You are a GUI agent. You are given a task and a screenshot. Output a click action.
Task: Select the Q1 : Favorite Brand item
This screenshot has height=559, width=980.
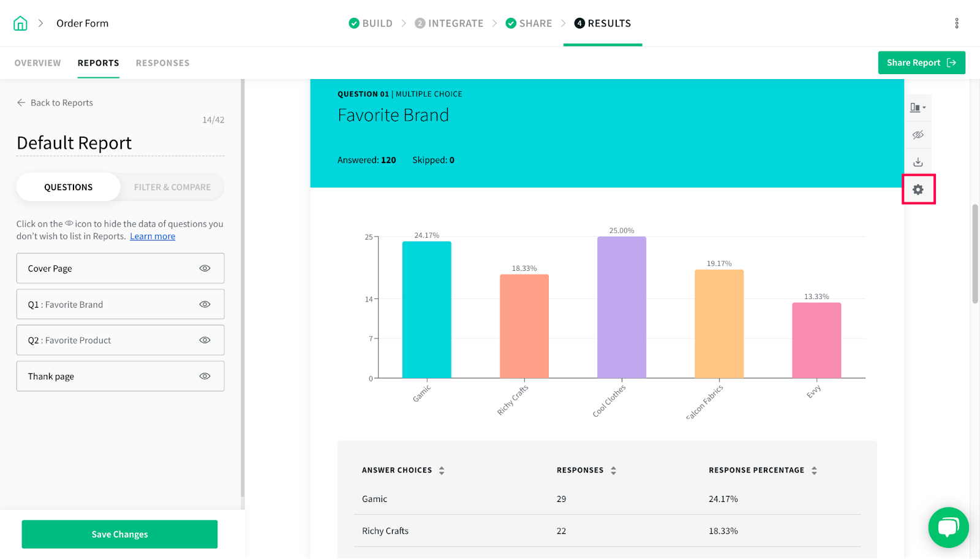[x=121, y=305]
